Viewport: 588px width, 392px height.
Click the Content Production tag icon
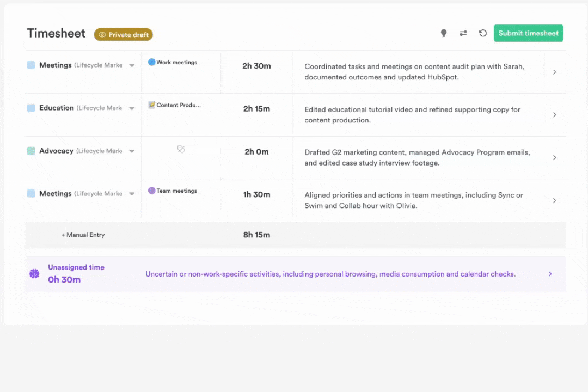152,105
